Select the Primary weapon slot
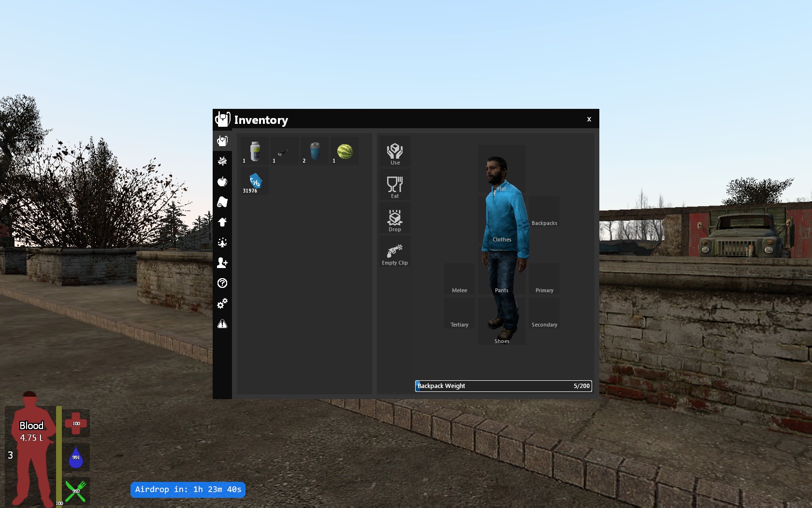Screen dimensions: 812x508 pos(544,279)
